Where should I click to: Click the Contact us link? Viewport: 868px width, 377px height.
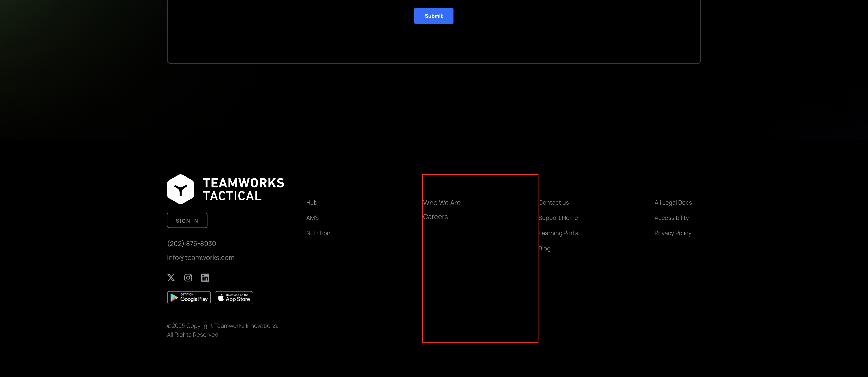click(x=554, y=203)
